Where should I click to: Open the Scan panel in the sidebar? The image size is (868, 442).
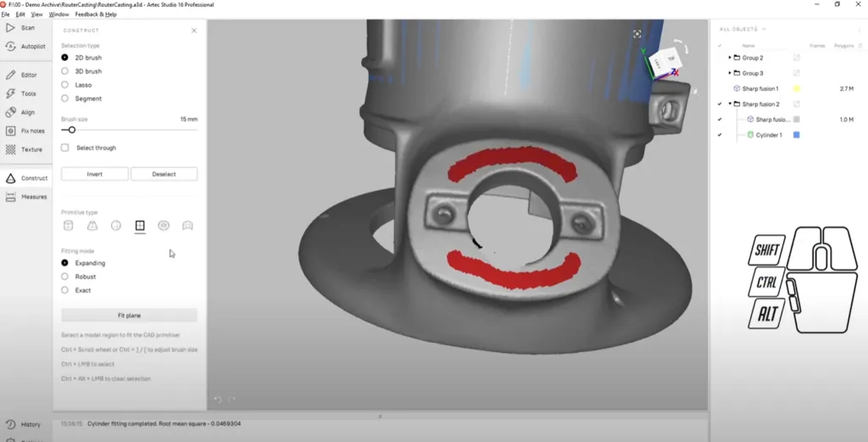21,28
